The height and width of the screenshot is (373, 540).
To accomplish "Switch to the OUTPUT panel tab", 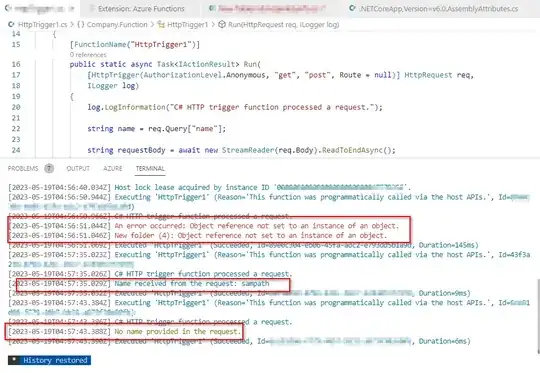I will 78,168.
